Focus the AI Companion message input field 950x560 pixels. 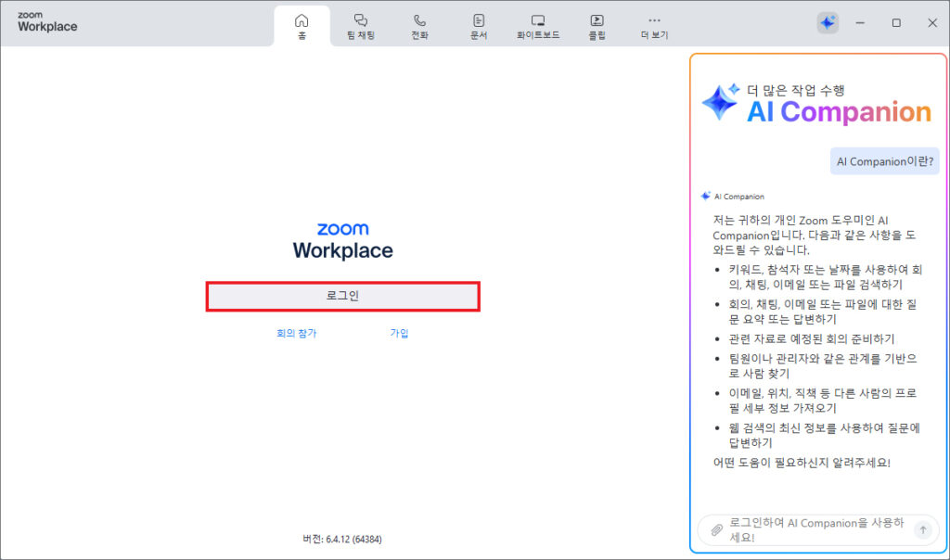coord(818,529)
